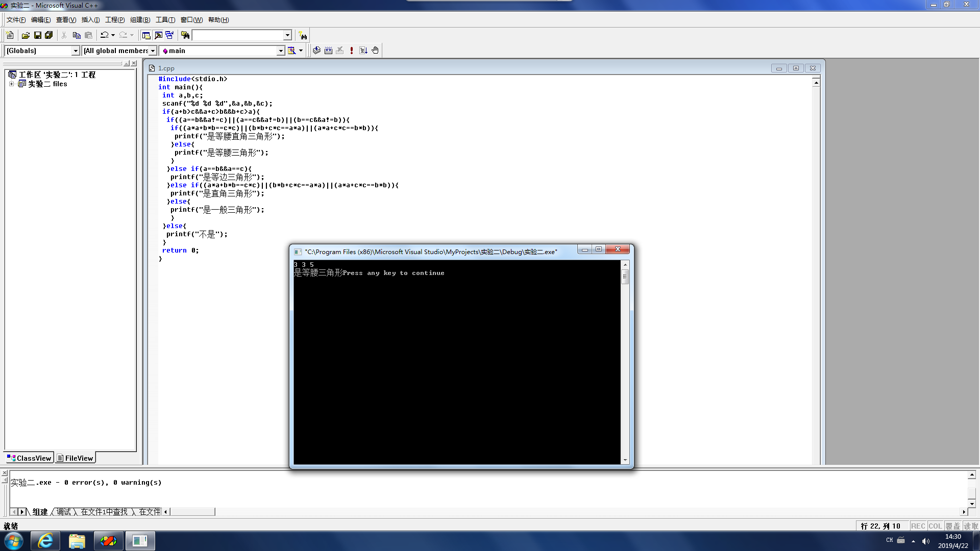This screenshot has width=980, height=551.
Task: Click the console window vertical scrollbar thumb
Action: point(625,277)
